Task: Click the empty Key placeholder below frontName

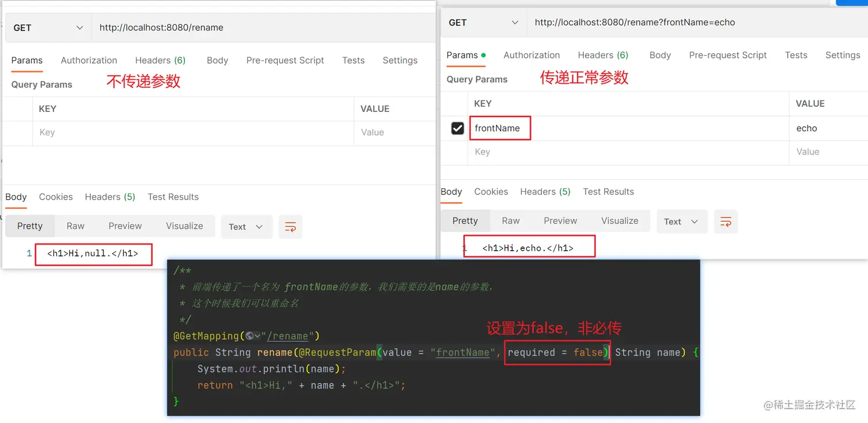Action: [629, 152]
